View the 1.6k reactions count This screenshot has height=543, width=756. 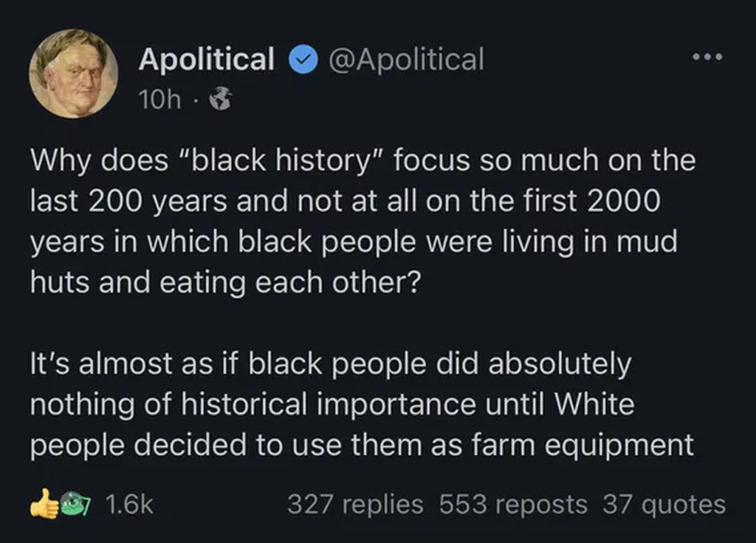point(129,505)
